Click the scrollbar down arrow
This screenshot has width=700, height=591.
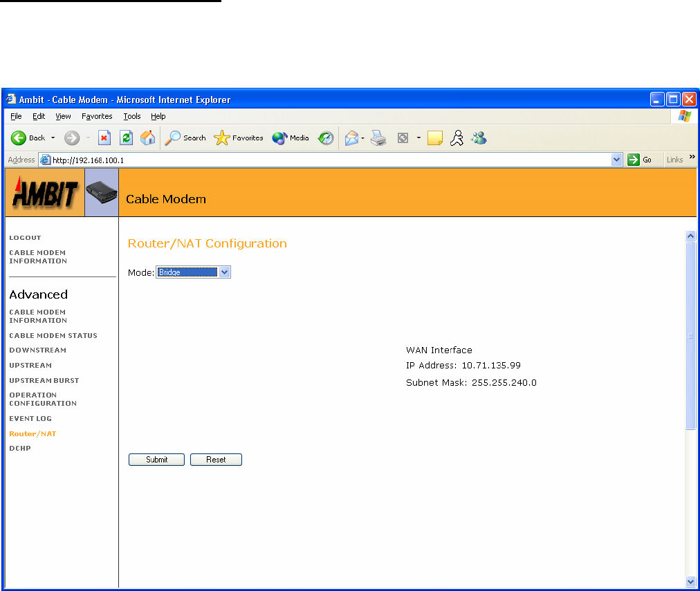pyautogui.click(x=690, y=581)
